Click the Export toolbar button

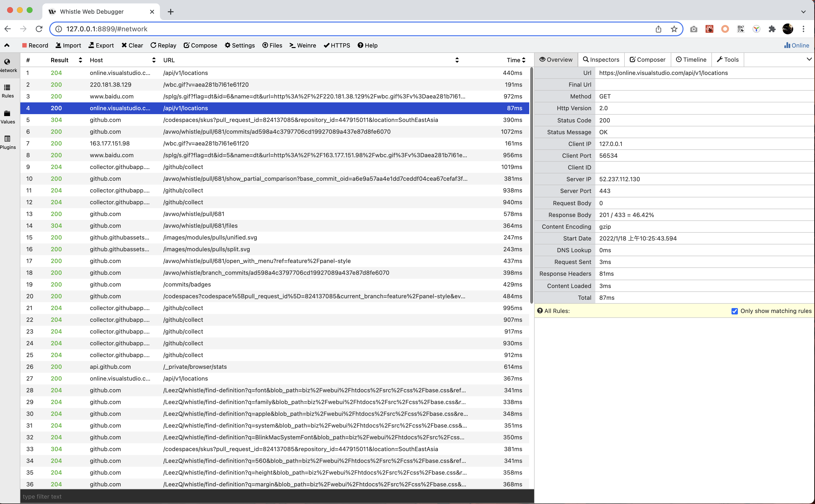click(101, 45)
